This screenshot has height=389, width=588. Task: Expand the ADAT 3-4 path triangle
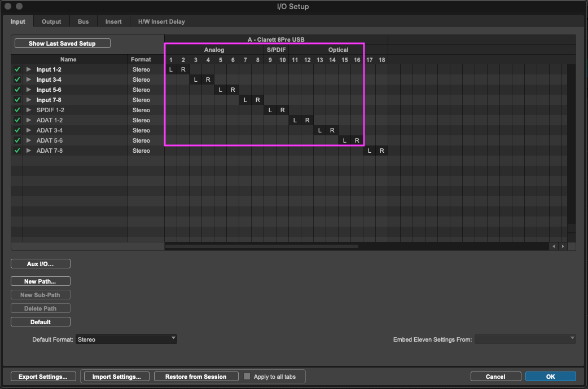[29, 130]
